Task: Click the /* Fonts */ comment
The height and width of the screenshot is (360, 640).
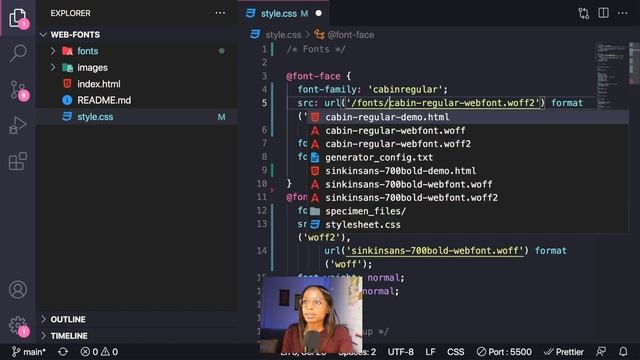Action: click(x=316, y=49)
